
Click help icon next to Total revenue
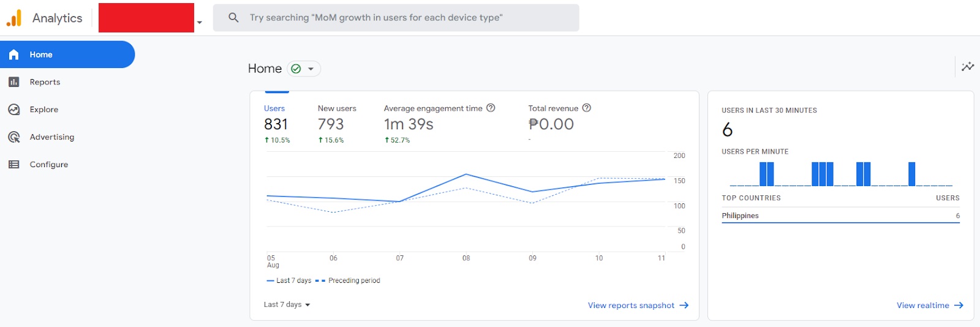586,108
